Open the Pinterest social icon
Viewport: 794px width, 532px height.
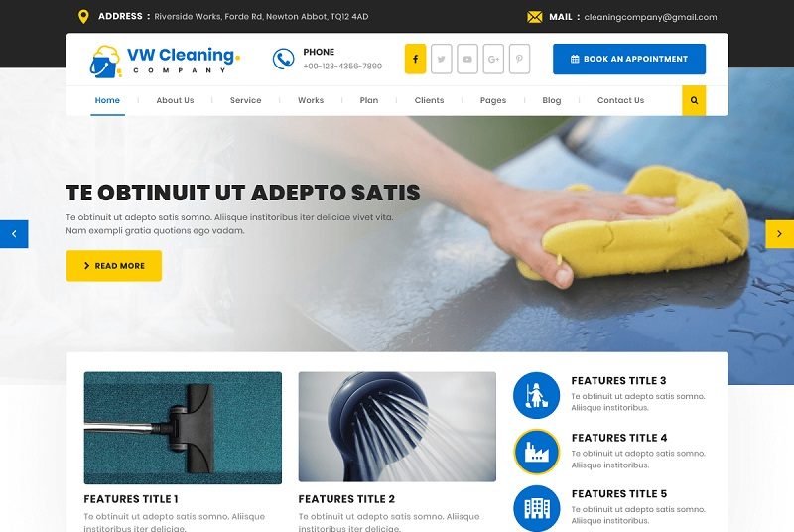[x=519, y=59]
